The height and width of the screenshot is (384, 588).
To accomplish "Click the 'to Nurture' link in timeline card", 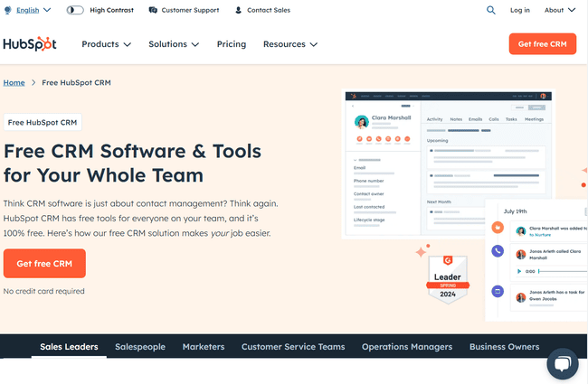I will click(540, 235).
